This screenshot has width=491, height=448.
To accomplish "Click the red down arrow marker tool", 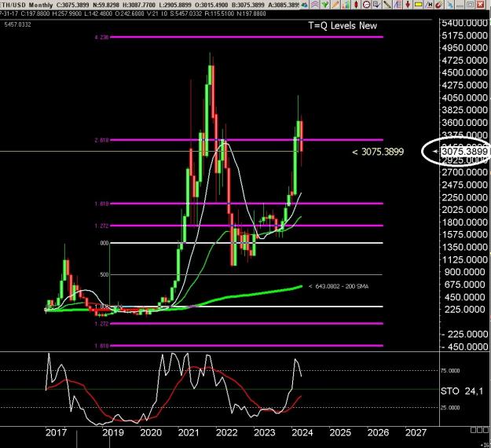I will [408, 5].
